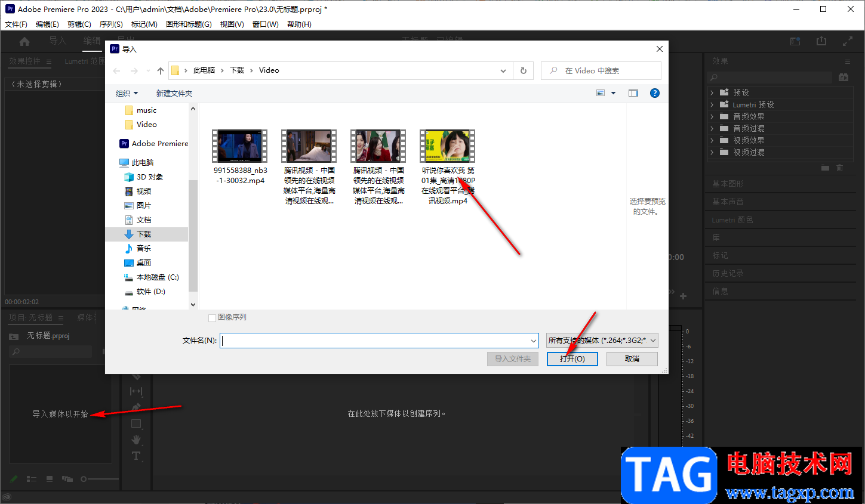The height and width of the screenshot is (504, 865).
Task: Select the Slip tool in tools panel
Action: tap(136, 391)
